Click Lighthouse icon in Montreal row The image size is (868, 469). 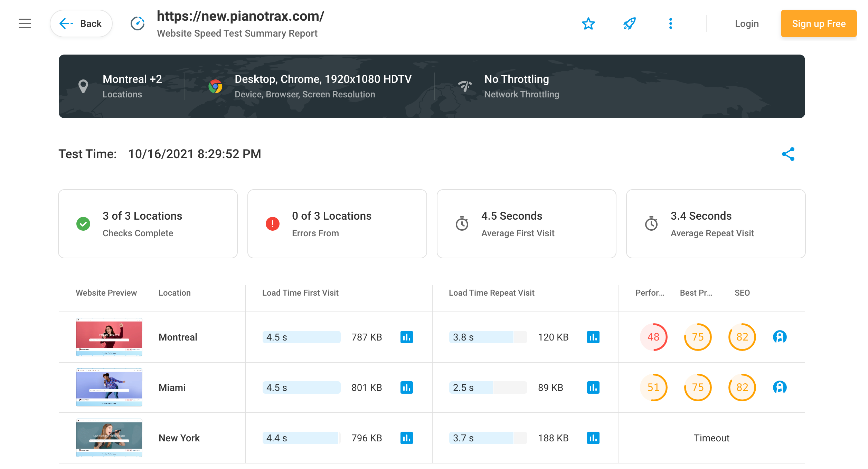(780, 337)
